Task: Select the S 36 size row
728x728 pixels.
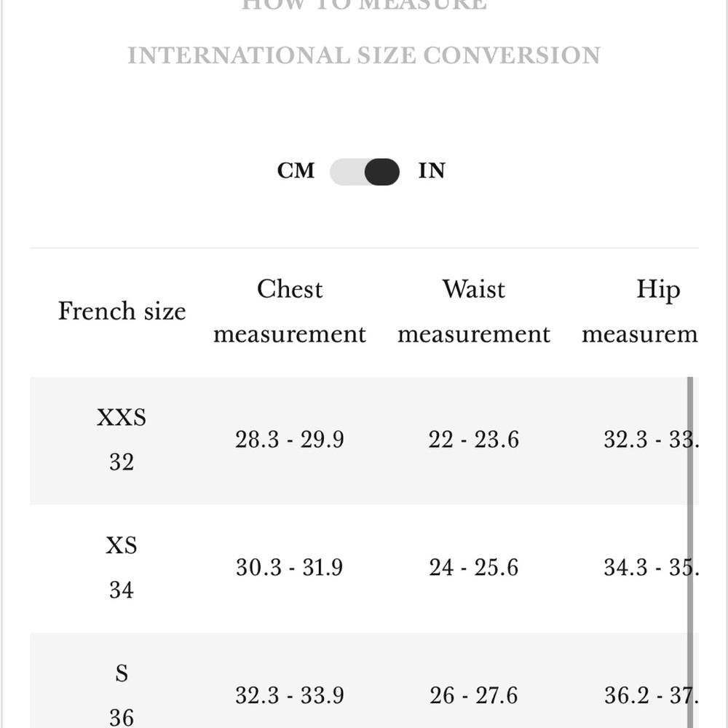Action: [364, 681]
